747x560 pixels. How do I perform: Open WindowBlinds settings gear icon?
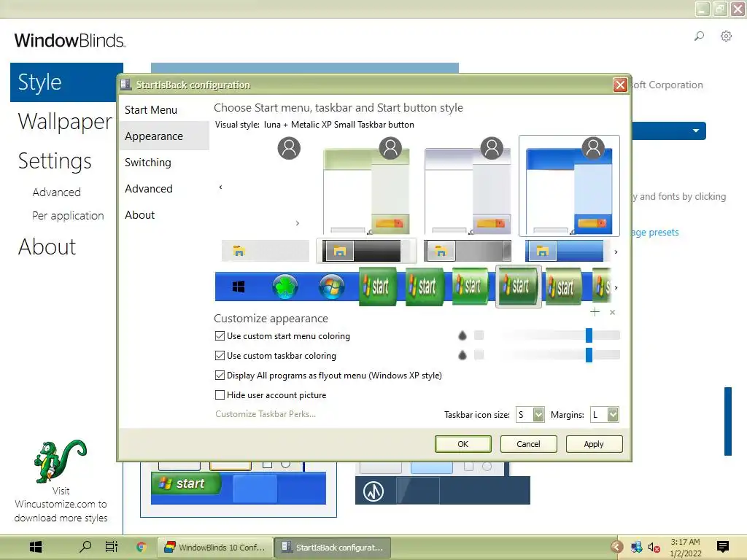coord(726,36)
